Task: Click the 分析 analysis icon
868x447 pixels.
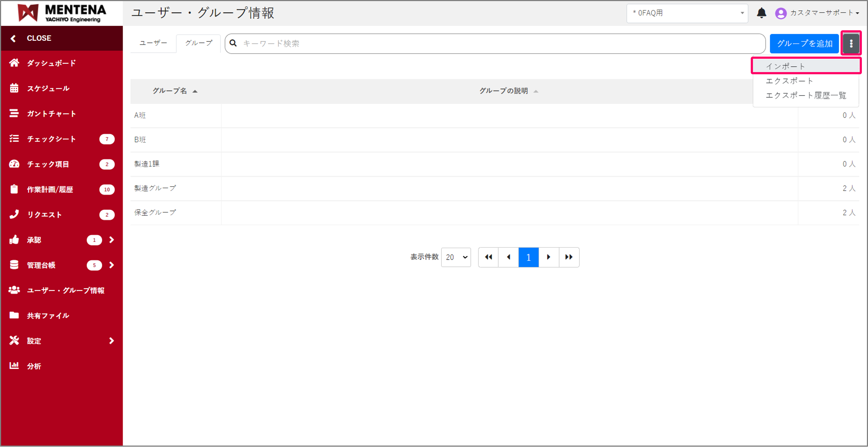Action: coord(14,366)
